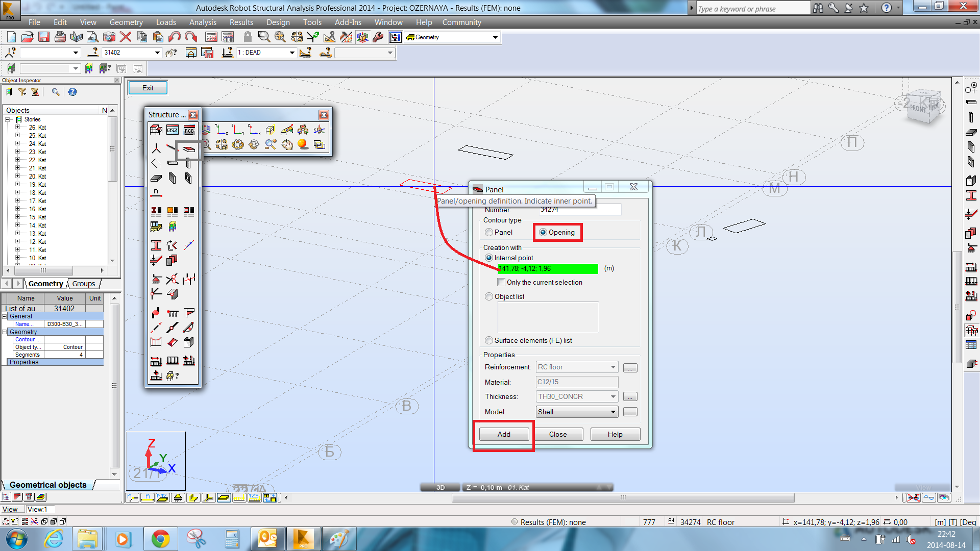
Task: Click the Add button in Panel dialog
Action: (x=504, y=434)
